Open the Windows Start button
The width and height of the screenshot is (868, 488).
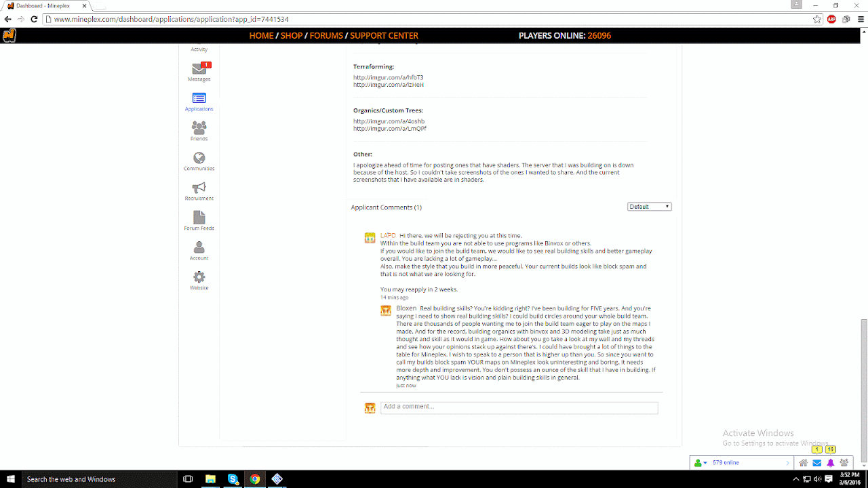pos(11,479)
